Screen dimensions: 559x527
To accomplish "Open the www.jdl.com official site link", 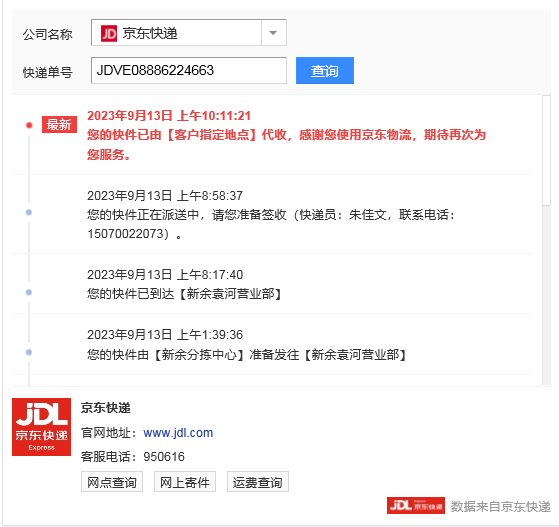I will [178, 433].
